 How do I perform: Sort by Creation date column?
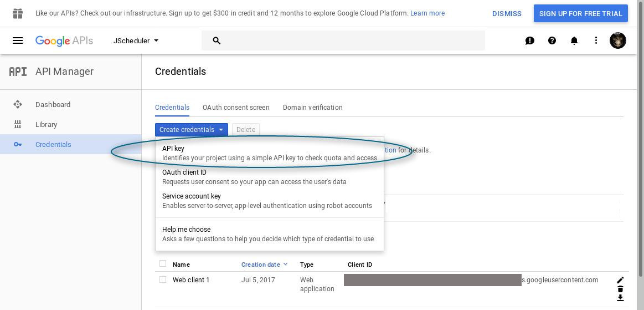(x=265, y=265)
